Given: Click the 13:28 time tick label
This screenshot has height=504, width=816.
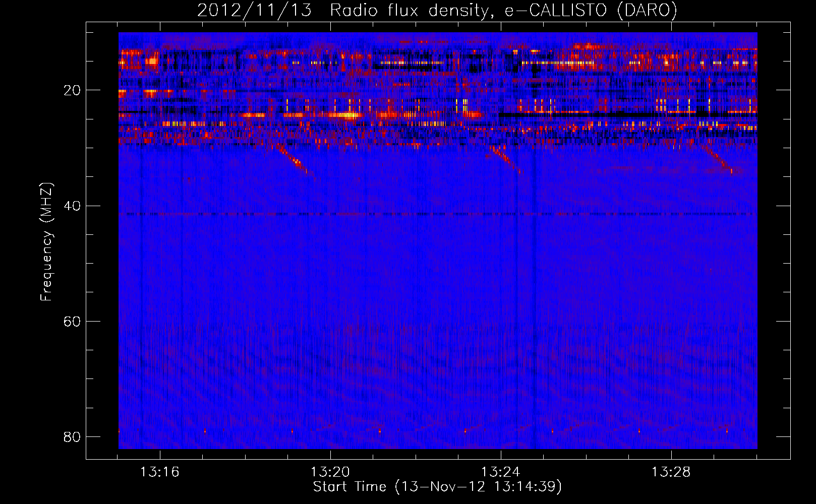Looking at the screenshot, I should 671,472.
